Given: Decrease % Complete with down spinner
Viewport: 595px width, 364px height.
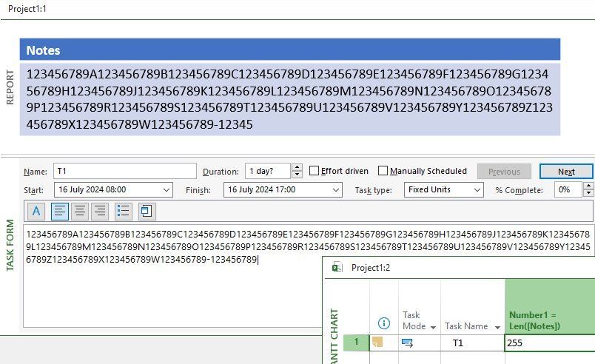Looking at the screenshot, I should (x=588, y=193).
